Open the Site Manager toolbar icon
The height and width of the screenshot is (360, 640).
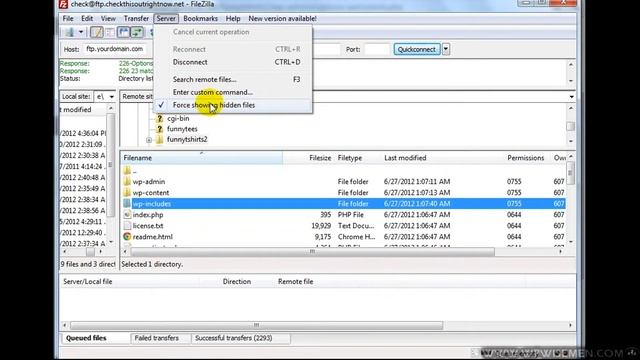[x=69, y=32]
